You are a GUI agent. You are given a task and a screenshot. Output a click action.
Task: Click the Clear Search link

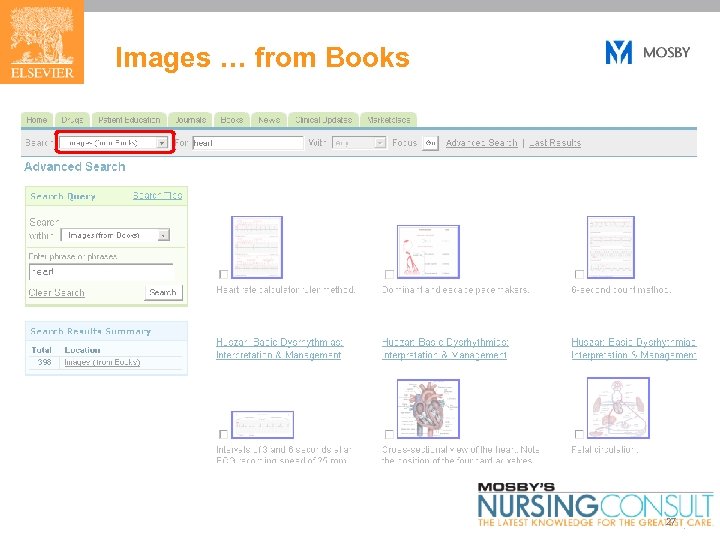(56, 292)
